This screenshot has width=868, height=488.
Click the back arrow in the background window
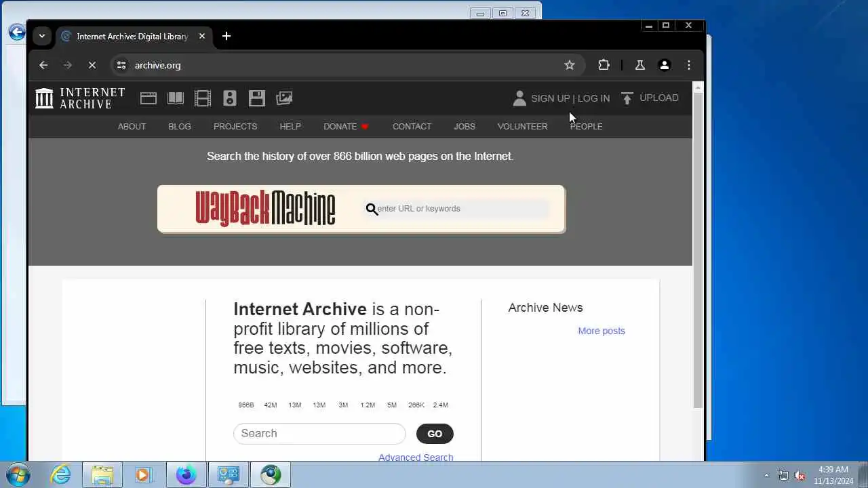[x=16, y=32]
